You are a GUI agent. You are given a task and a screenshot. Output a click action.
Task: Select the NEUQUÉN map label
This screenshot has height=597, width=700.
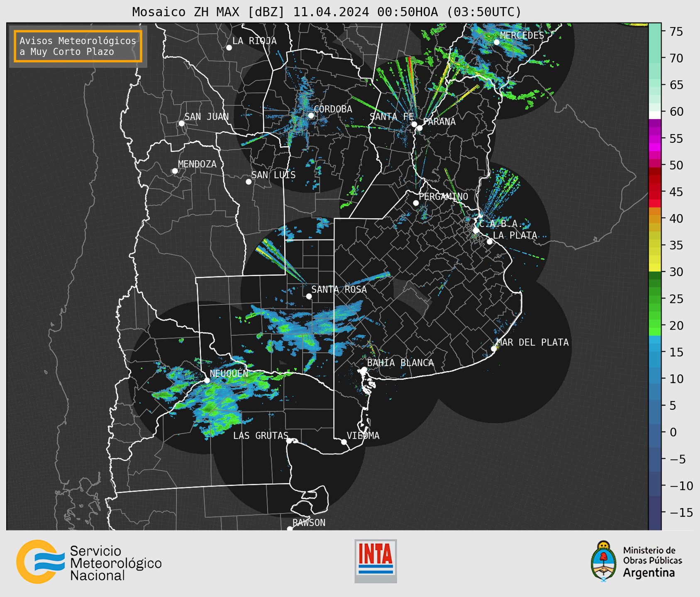click(x=229, y=373)
